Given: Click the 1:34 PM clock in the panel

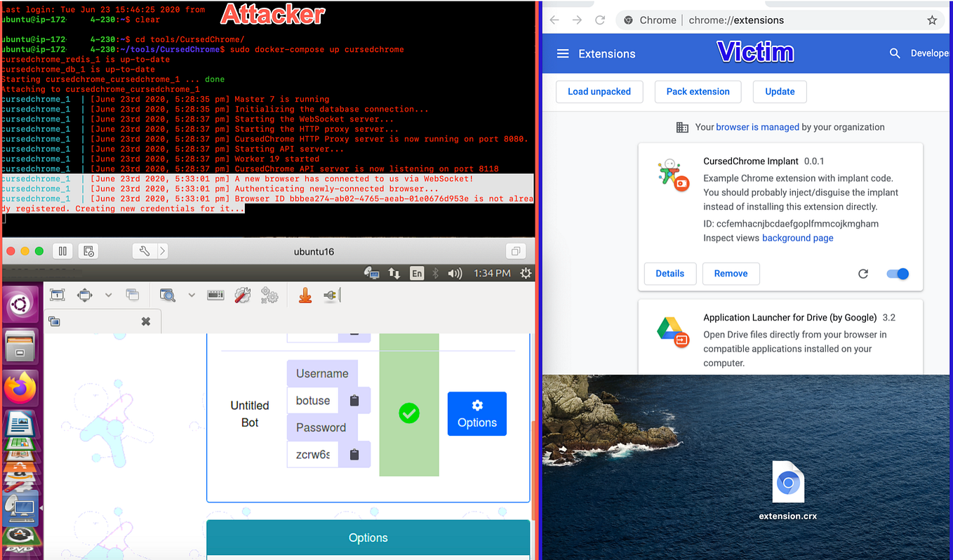Looking at the screenshot, I should pos(492,273).
